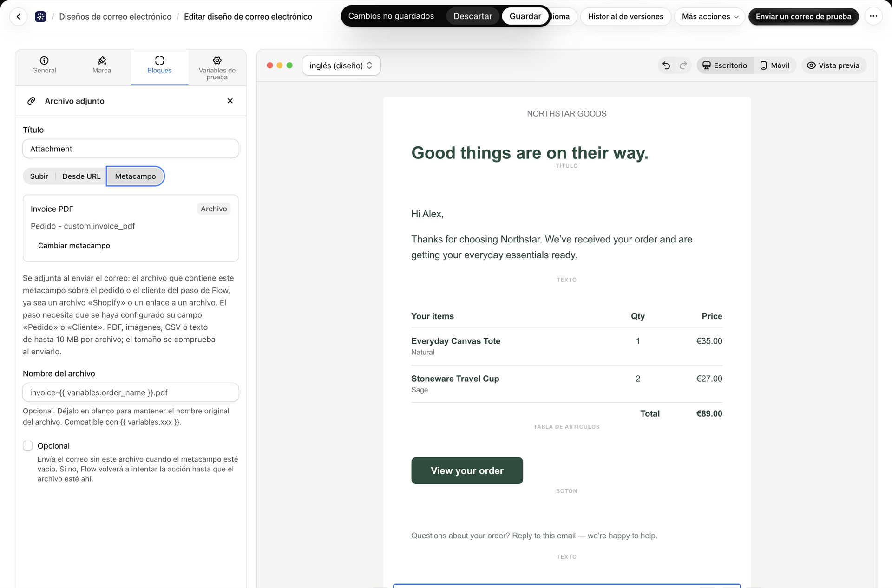Select the Subir source option
892x588 pixels.
pyautogui.click(x=39, y=176)
